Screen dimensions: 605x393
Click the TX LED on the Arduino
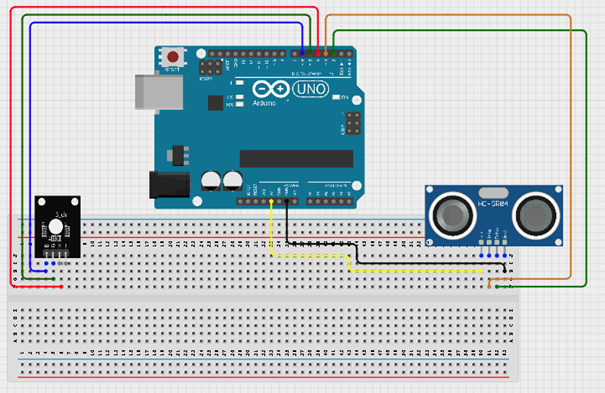(240, 97)
